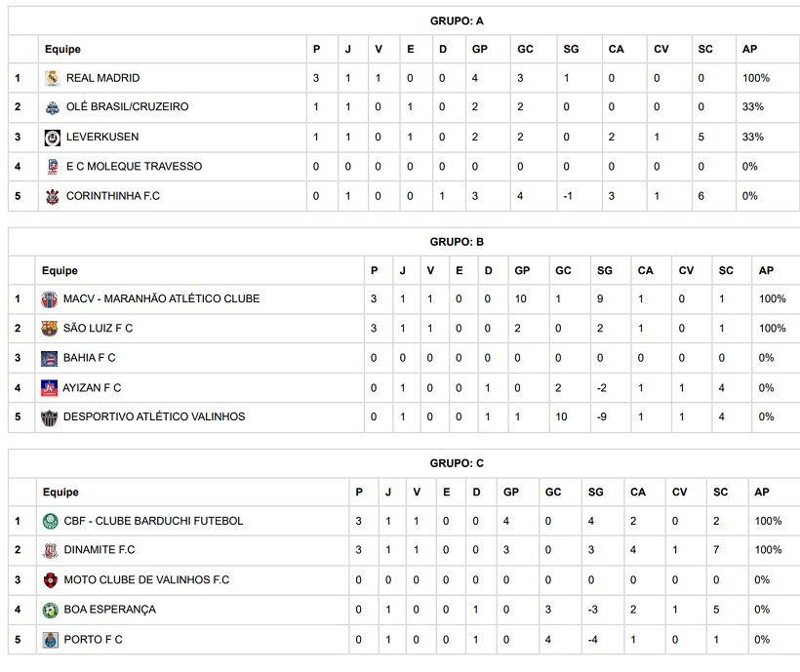Screen dimensions: 800x672
Task: Click the Corinthinha F.C crest icon
Action: pos(52,197)
